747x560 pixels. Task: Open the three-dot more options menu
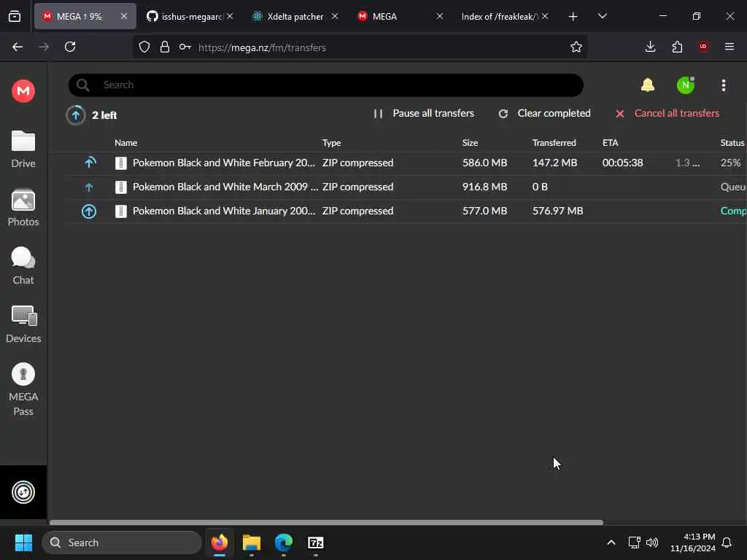(724, 85)
